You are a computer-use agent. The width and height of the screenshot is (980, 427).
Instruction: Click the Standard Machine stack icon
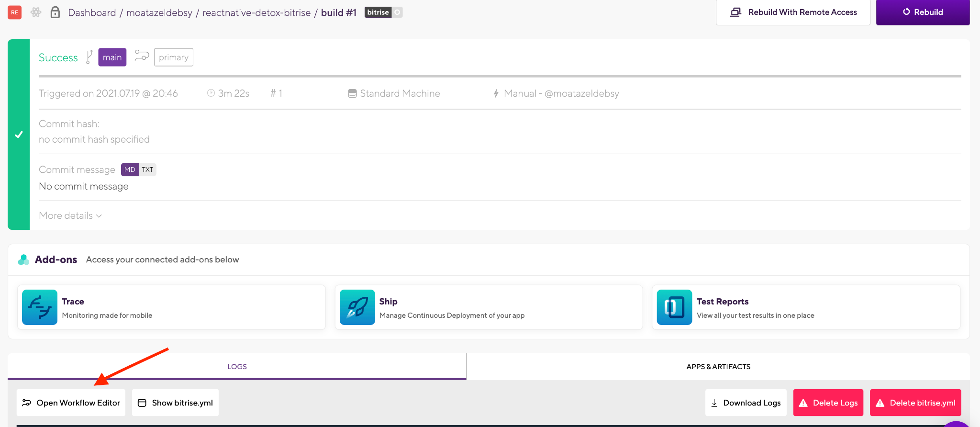[x=352, y=93]
